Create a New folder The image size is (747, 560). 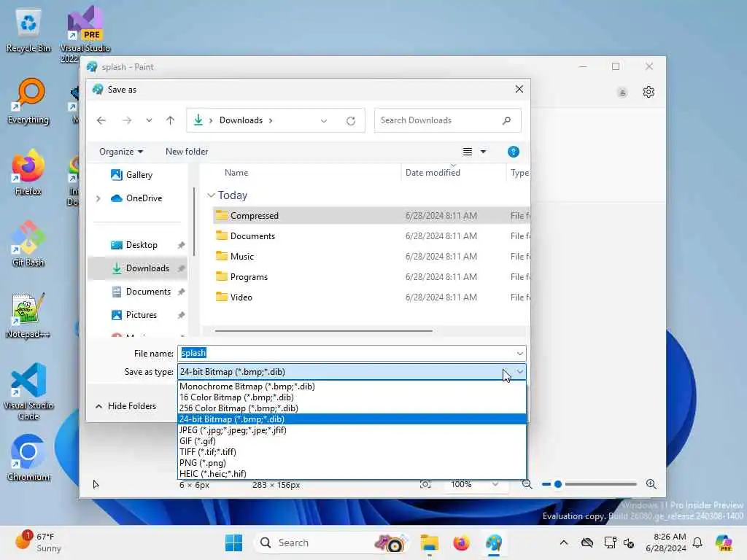click(187, 152)
